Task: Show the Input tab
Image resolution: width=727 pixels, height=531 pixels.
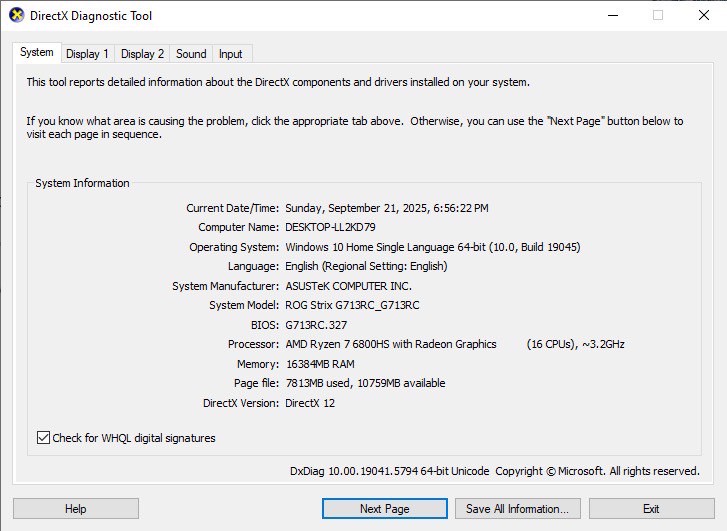Action: [231, 54]
